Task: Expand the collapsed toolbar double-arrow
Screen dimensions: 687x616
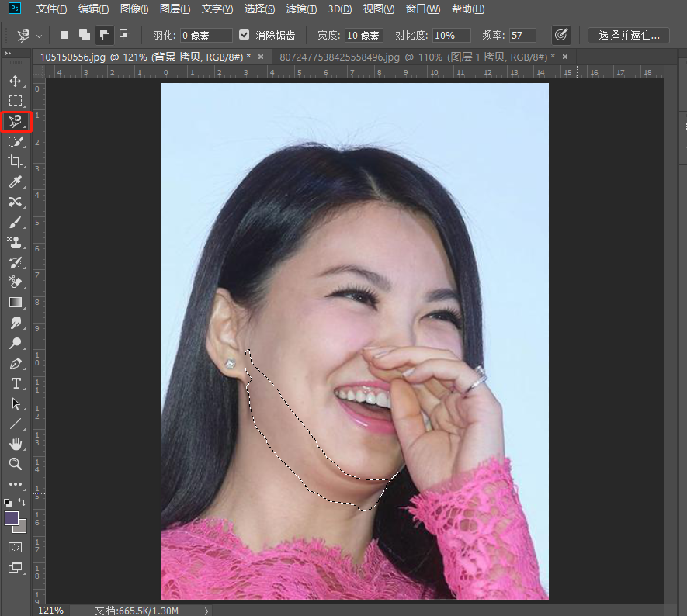Action: 8,54
